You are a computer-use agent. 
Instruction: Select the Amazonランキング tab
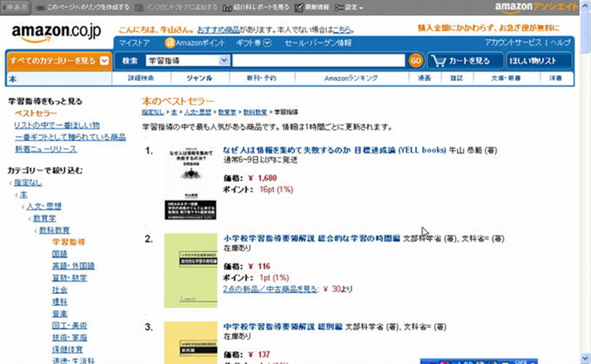coord(351,78)
